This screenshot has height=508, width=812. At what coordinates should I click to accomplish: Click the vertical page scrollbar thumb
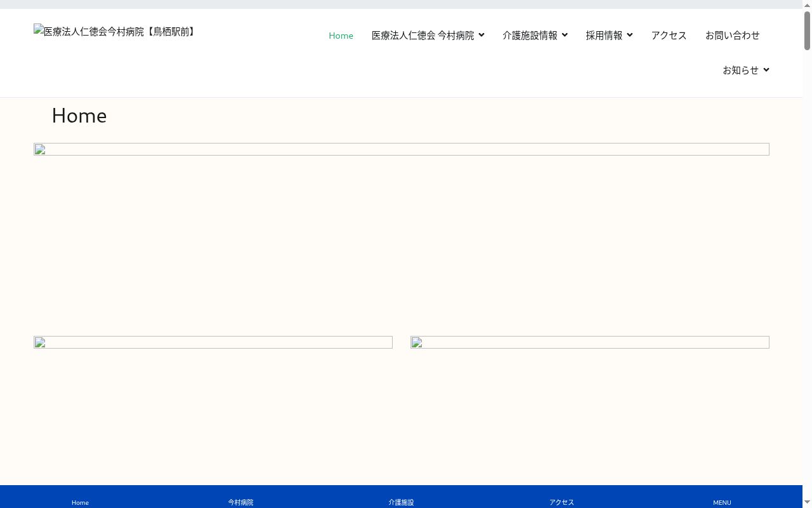coord(807,30)
